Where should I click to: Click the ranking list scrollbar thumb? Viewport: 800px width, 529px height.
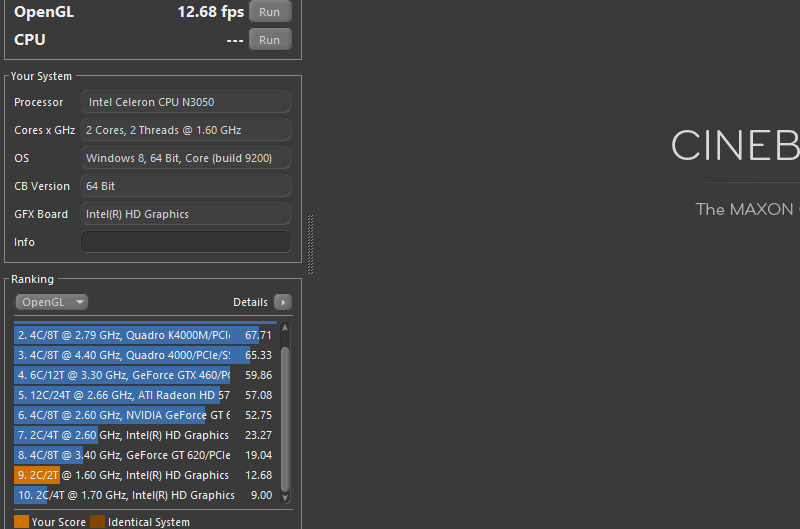coord(285,419)
